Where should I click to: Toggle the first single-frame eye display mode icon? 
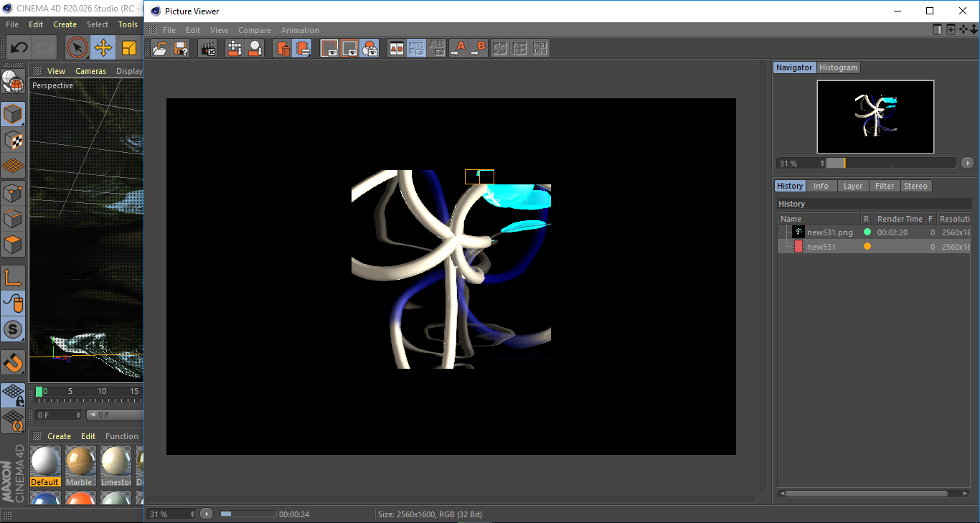click(329, 49)
